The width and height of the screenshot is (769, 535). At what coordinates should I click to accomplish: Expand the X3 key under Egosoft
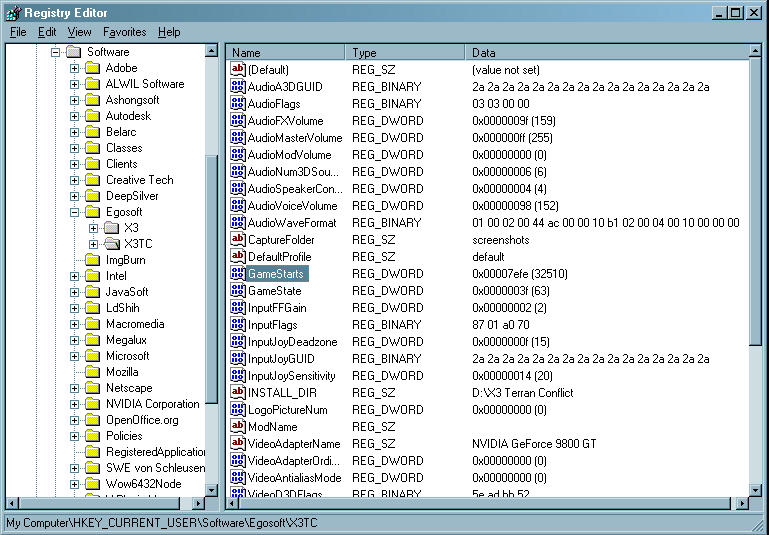[94, 228]
